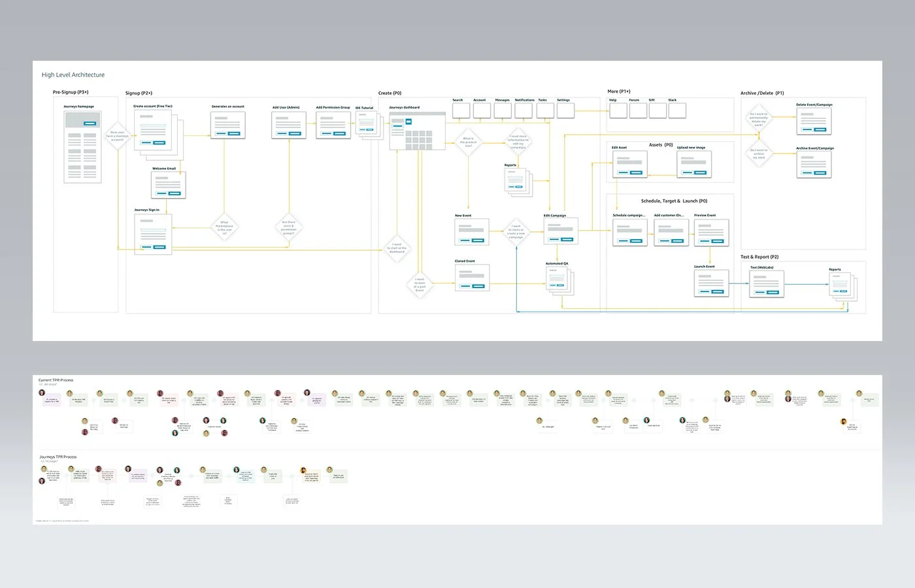Click the 'Are there users & permission groups?' diamond
Viewport: 915px width, 588px height.
click(x=288, y=227)
